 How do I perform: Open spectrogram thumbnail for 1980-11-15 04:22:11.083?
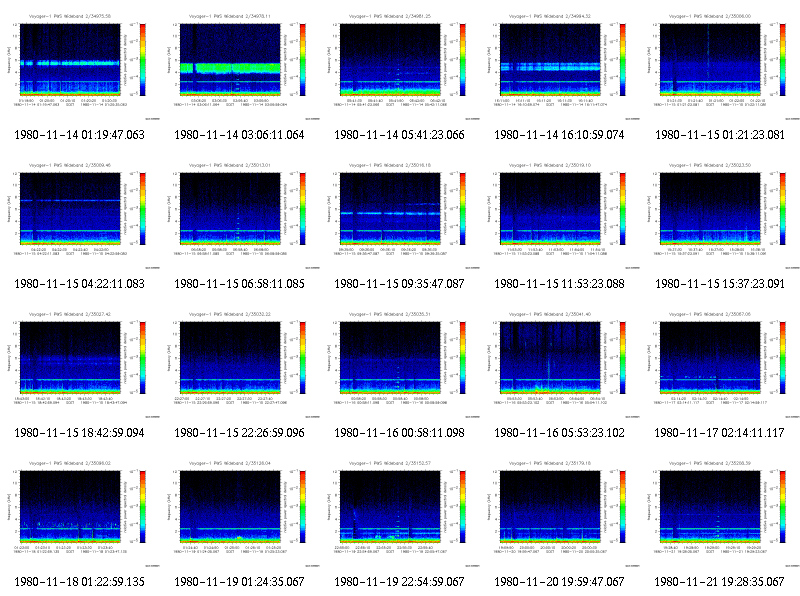[x=80, y=215]
